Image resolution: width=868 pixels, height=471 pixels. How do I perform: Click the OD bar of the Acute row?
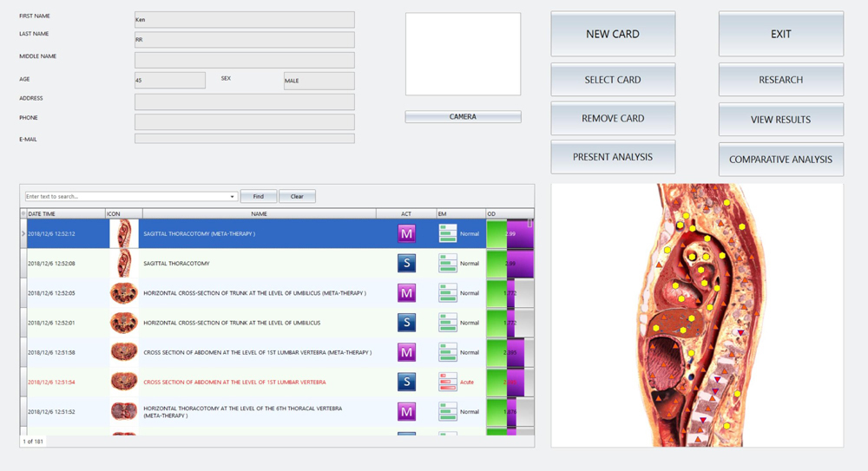510,382
